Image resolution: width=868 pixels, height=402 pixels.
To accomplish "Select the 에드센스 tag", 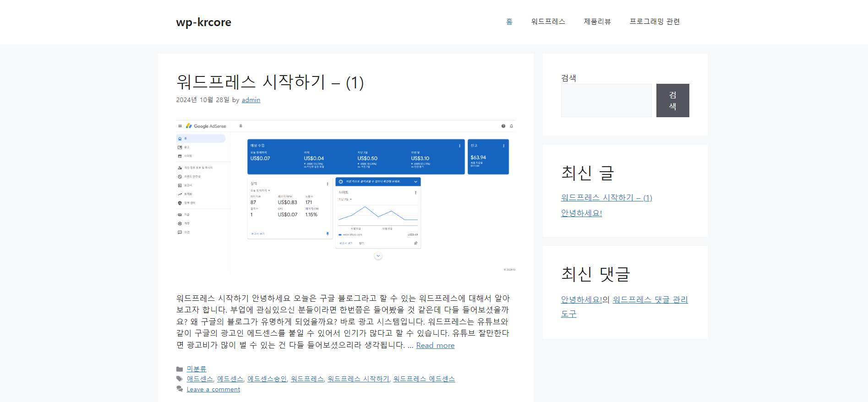I will (x=230, y=379).
